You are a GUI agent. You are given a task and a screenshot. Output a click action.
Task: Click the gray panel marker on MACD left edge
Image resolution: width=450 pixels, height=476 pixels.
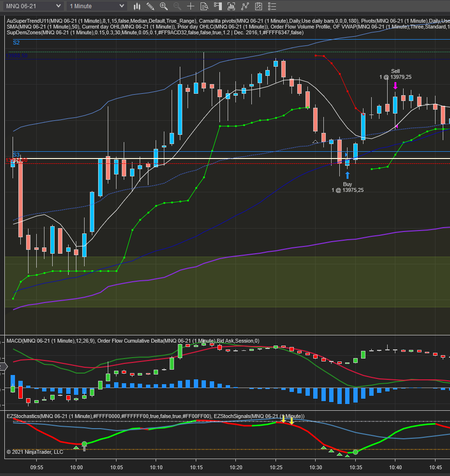point(3,367)
